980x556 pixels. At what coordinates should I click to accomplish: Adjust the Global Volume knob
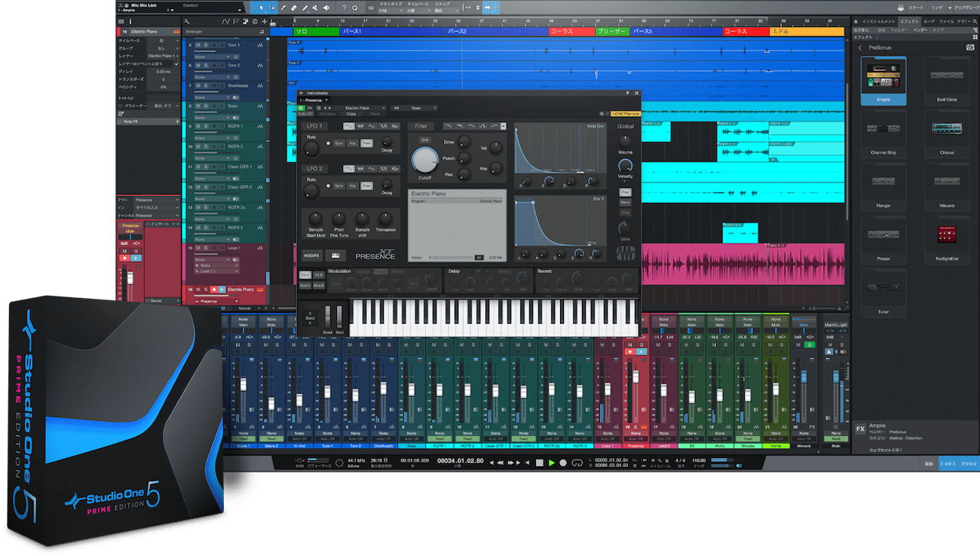point(625,141)
